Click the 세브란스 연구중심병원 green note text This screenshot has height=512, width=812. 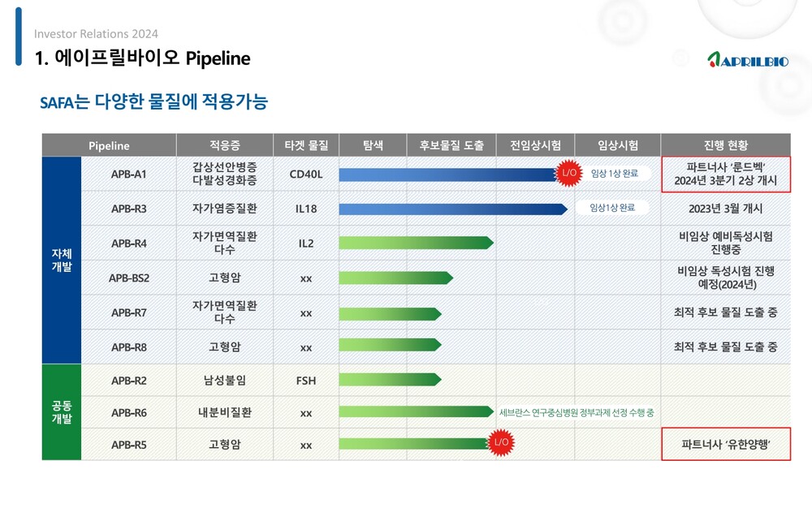577,413
